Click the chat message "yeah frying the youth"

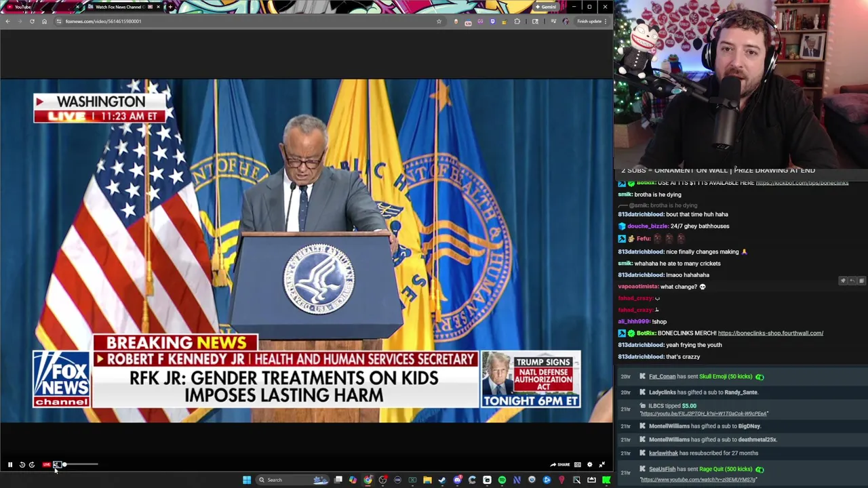[694, 345]
